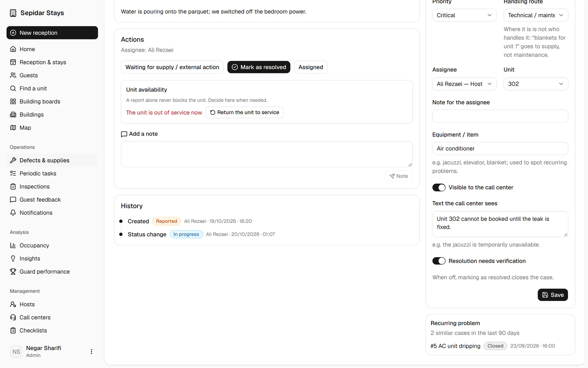This screenshot has height=368, width=588.
Task: Click the Reception & stays calendar icon
Action: (13, 62)
